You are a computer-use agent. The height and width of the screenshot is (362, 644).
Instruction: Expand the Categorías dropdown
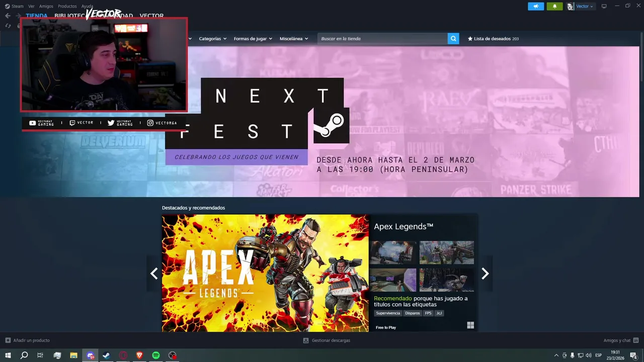(212, 39)
